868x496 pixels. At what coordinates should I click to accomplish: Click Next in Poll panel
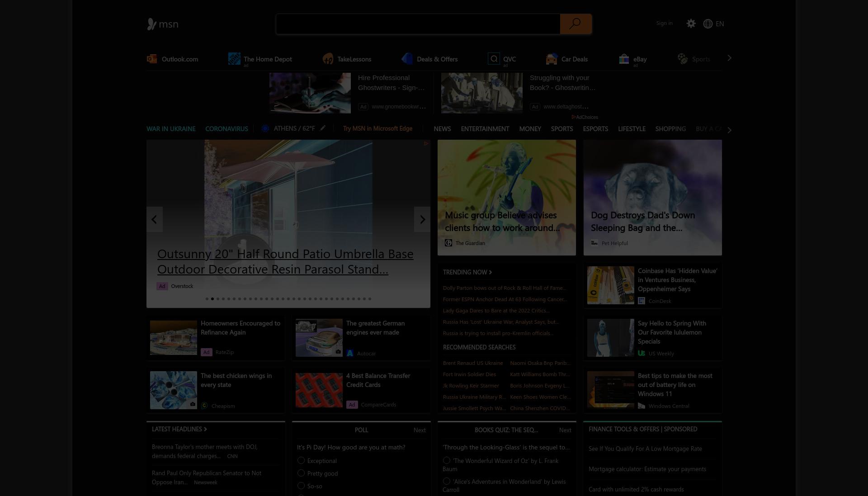(420, 430)
